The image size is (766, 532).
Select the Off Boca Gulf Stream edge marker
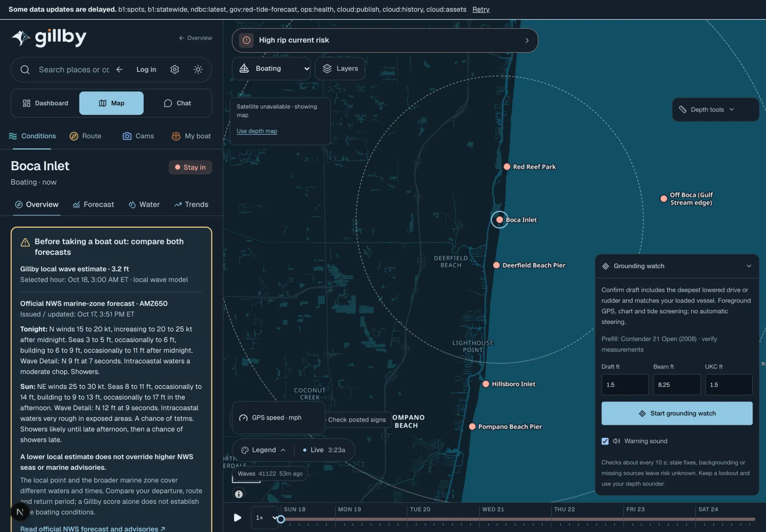pos(664,199)
